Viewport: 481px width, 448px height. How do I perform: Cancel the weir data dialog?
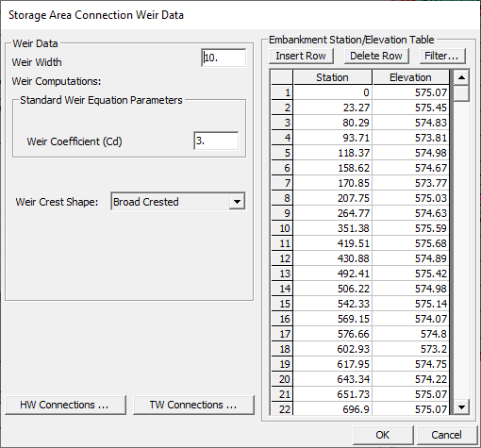pyautogui.click(x=446, y=435)
